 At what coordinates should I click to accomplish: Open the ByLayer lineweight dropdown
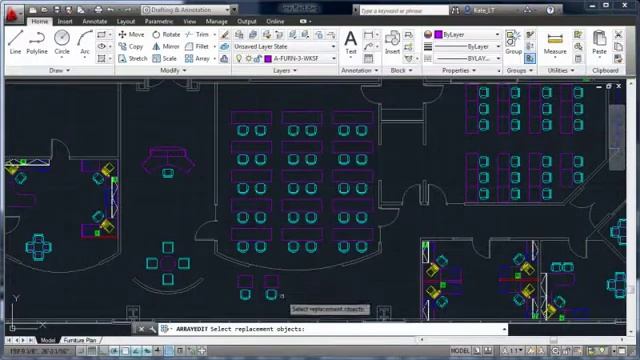click(467, 47)
